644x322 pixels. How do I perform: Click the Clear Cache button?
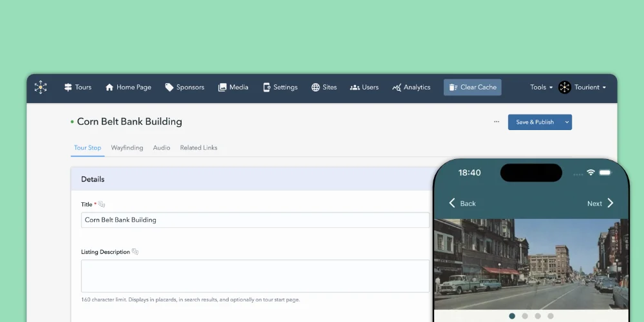point(472,87)
